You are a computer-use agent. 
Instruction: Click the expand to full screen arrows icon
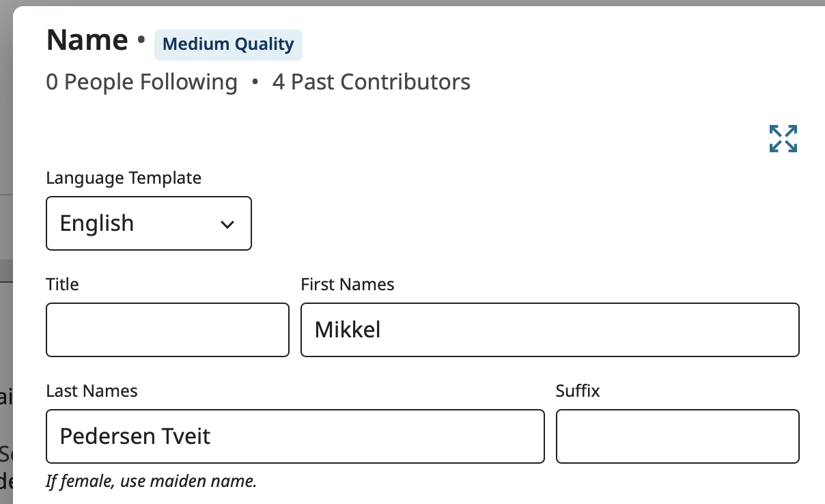pos(783,139)
